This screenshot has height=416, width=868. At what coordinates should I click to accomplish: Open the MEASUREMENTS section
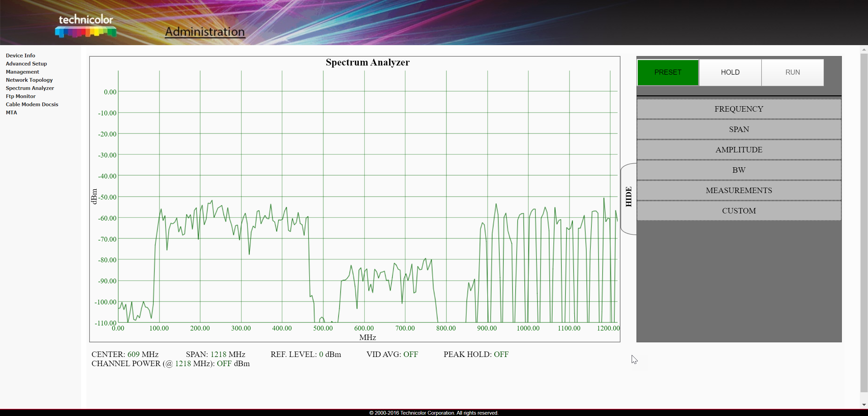coord(738,190)
